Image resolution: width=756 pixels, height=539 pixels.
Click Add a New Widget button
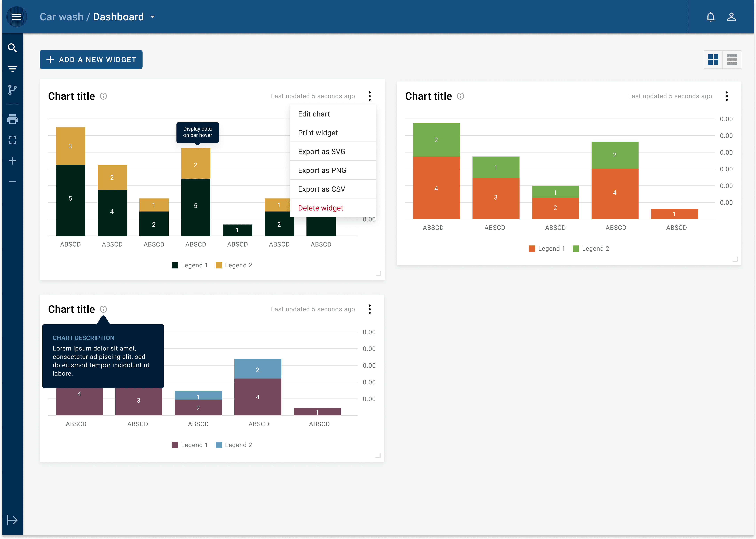point(91,60)
